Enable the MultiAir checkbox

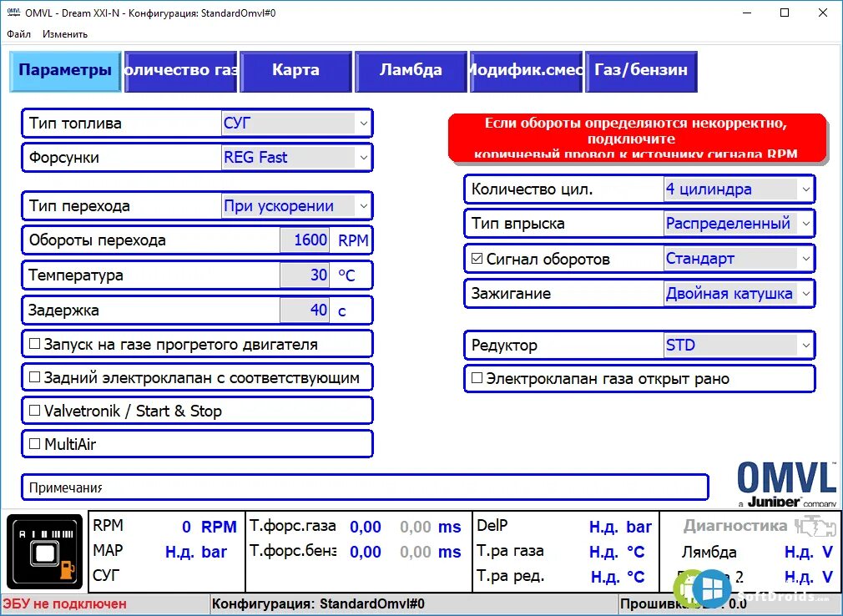click(x=34, y=444)
